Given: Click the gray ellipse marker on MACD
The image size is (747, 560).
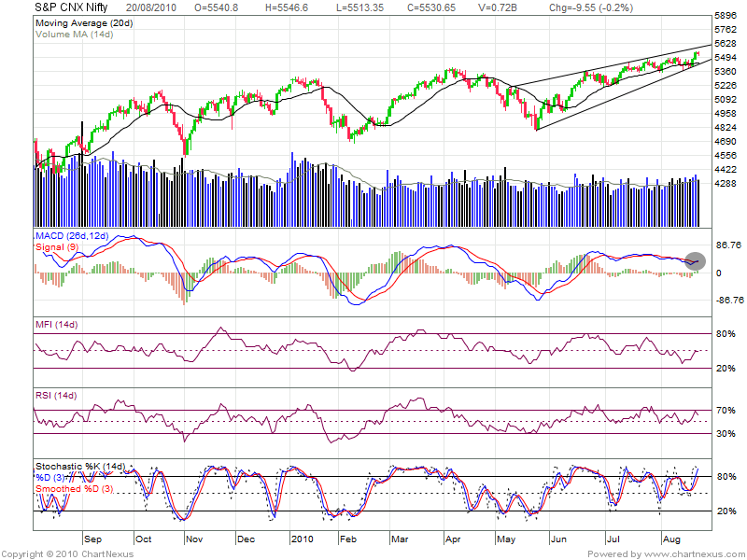Looking at the screenshot, I should 696,260.
